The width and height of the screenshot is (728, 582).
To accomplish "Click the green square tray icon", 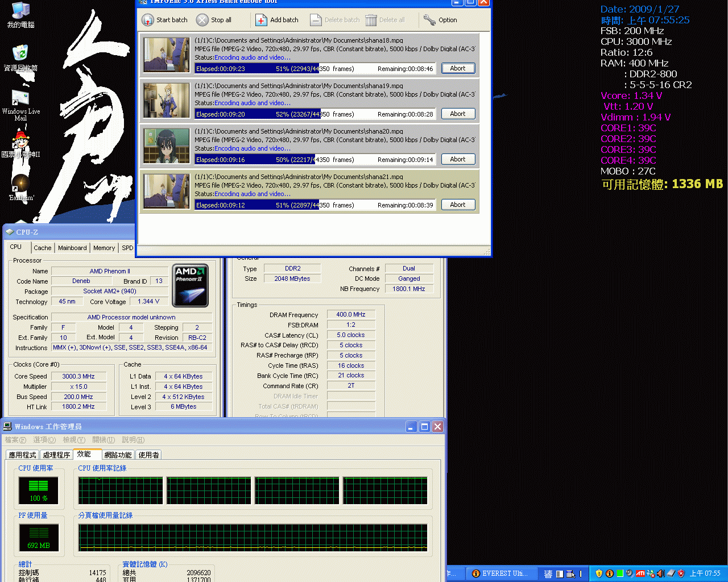I will pyautogui.click(x=620, y=573).
